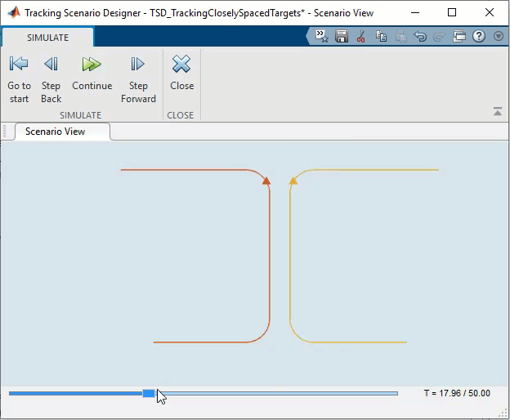Click the orange trajectory vertical path
The image size is (510, 420).
pos(270,257)
